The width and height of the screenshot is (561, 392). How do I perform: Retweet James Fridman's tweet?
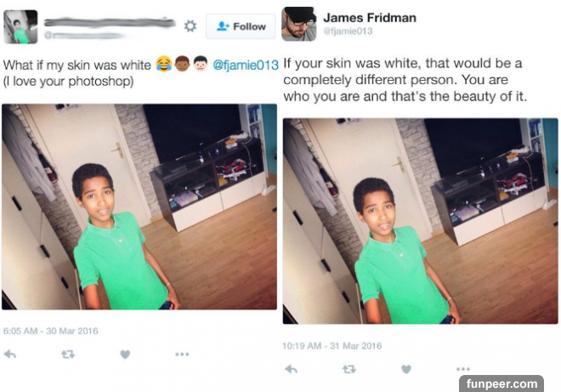tap(348, 369)
